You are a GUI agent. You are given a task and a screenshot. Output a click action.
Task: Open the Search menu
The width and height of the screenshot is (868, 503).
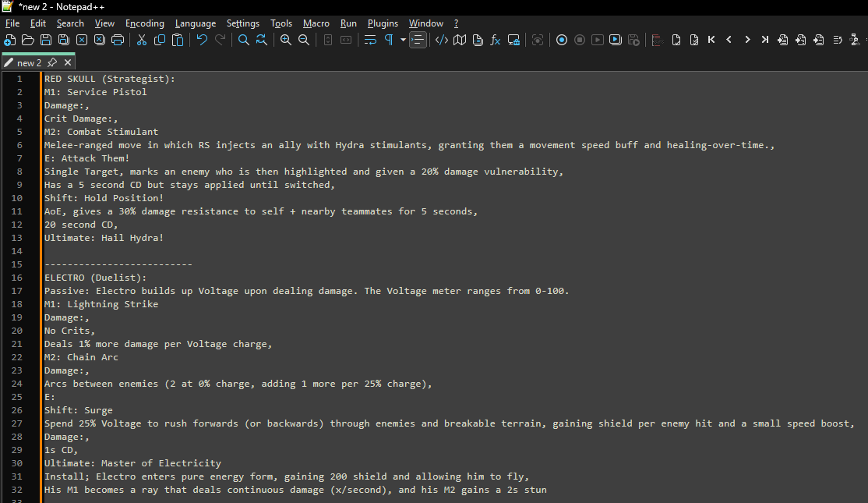point(70,23)
